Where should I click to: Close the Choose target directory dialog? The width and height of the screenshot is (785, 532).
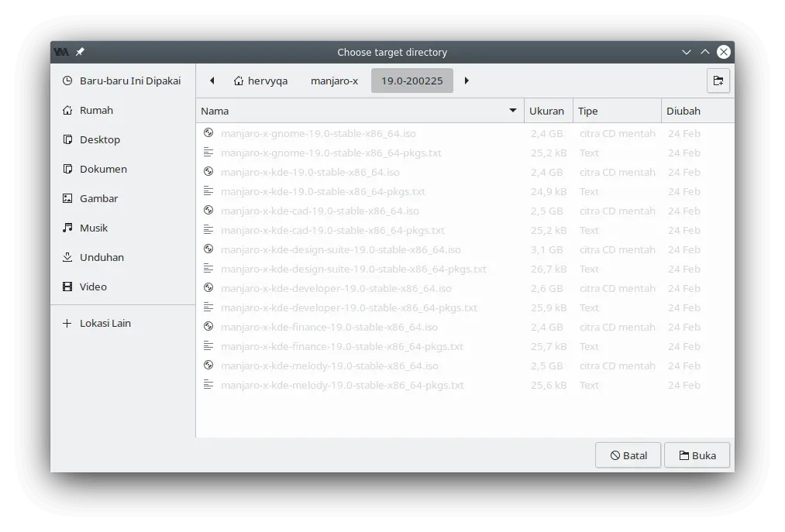tap(724, 52)
